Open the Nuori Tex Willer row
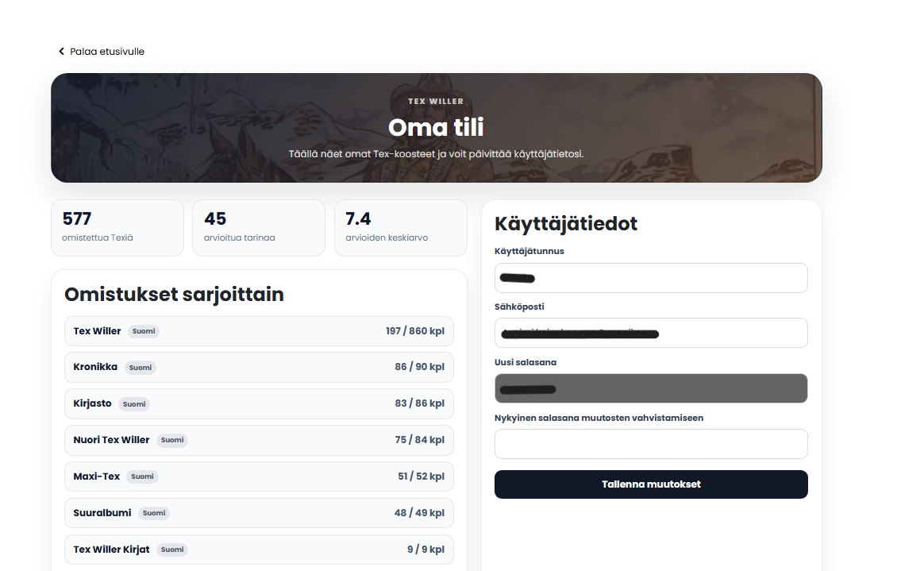This screenshot has height=571, width=924. coord(259,440)
